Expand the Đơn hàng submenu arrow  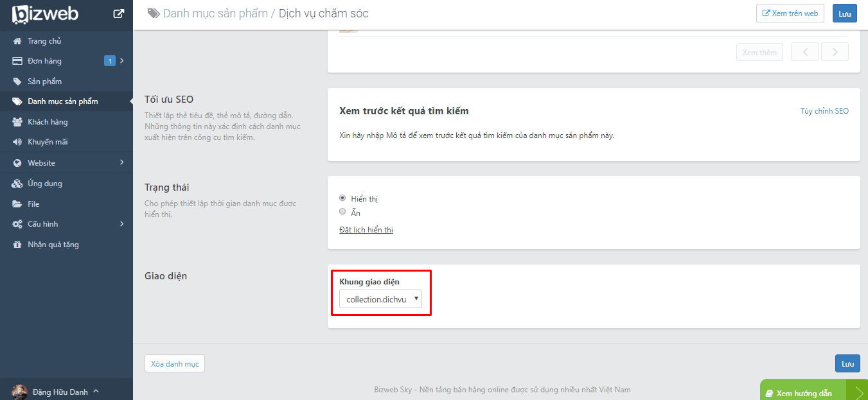click(121, 61)
